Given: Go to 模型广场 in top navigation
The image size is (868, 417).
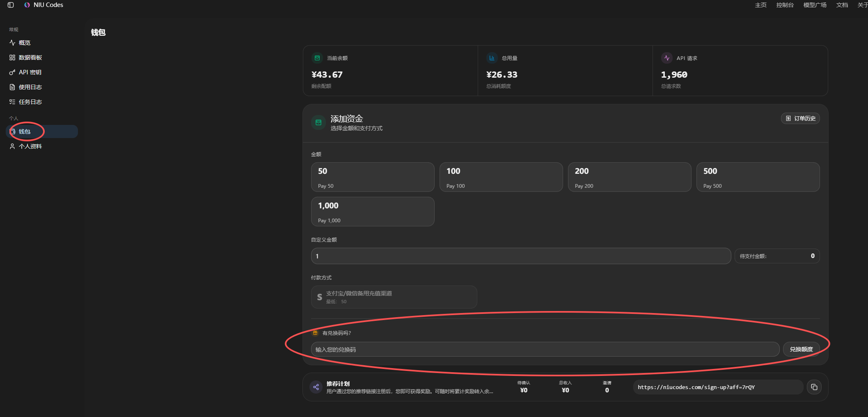Looking at the screenshot, I should (x=815, y=5).
